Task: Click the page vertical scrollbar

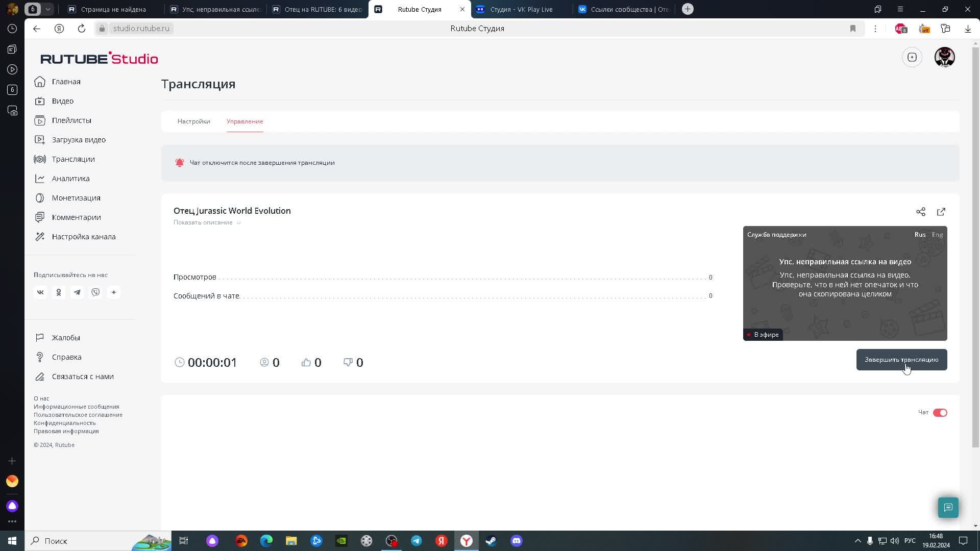Action: [x=975, y=245]
